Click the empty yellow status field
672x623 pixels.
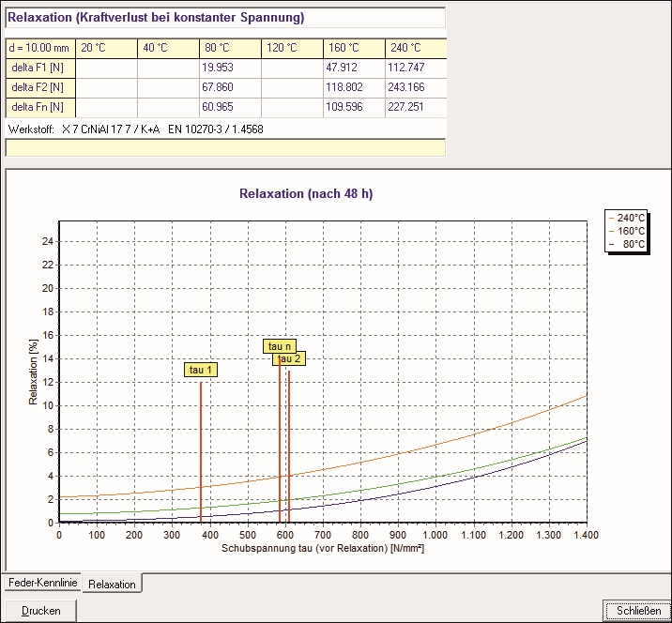224,146
